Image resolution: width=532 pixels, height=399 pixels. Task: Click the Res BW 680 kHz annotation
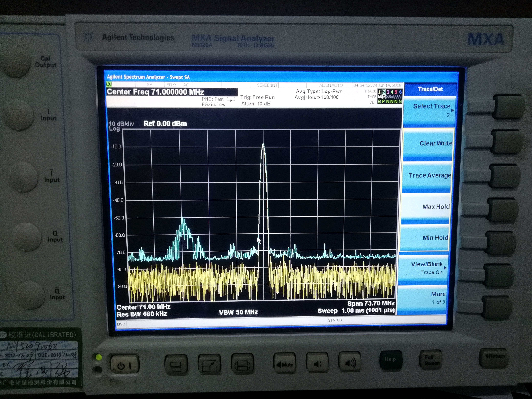pyautogui.click(x=142, y=314)
